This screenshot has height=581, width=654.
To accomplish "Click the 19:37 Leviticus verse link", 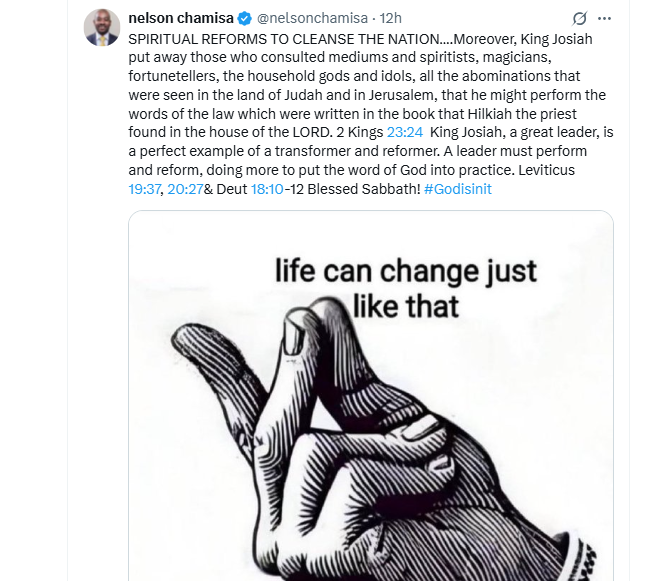I will [146, 189].
